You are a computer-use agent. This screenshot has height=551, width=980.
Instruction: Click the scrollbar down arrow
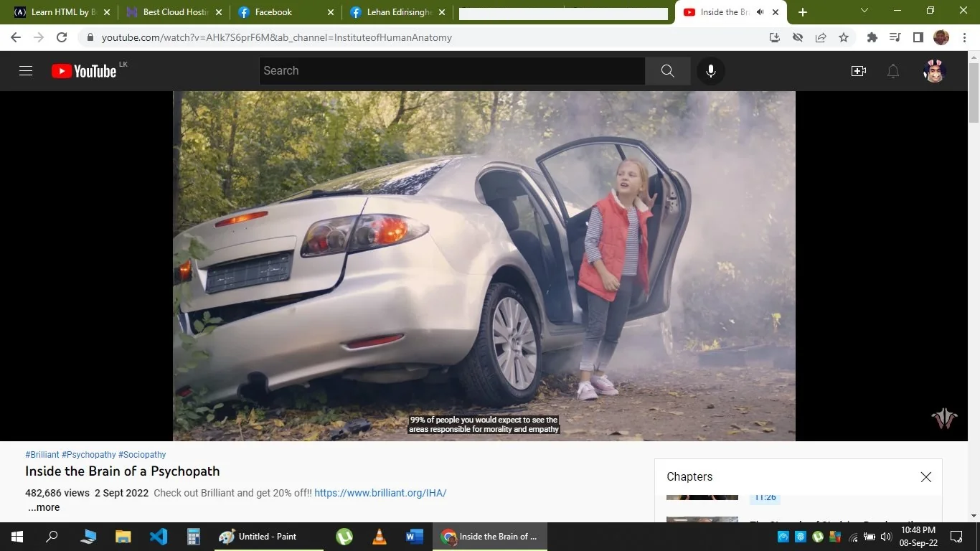974,516
